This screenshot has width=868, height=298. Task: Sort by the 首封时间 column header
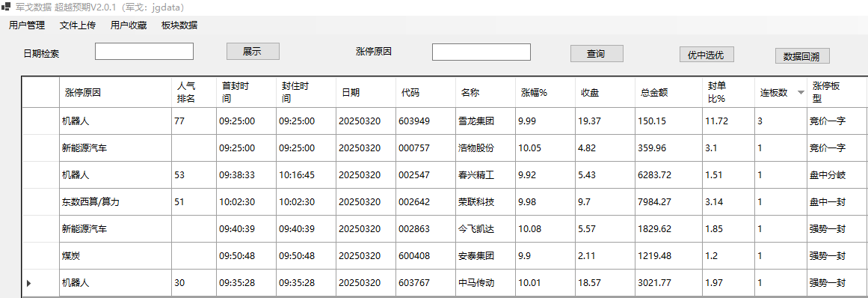point(246,93)
